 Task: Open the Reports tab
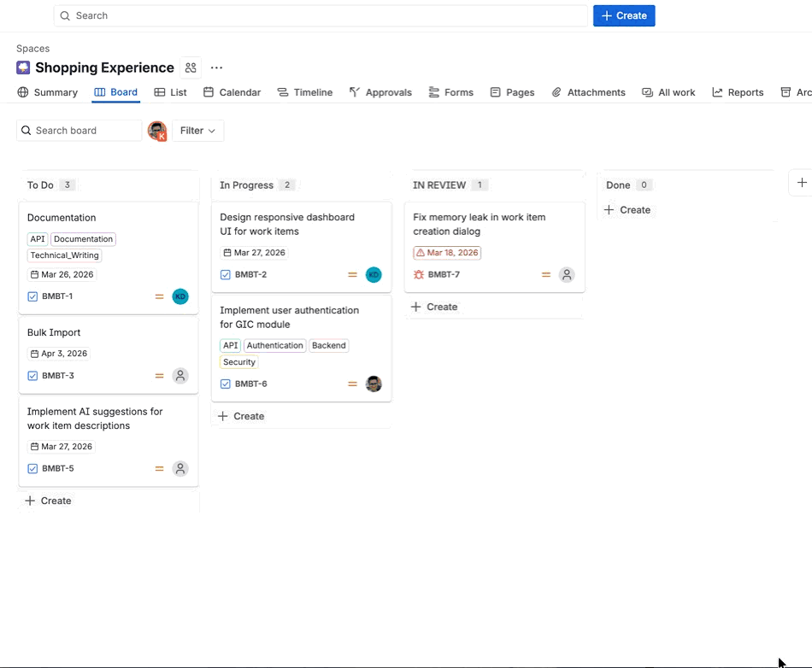pos(738,92)
